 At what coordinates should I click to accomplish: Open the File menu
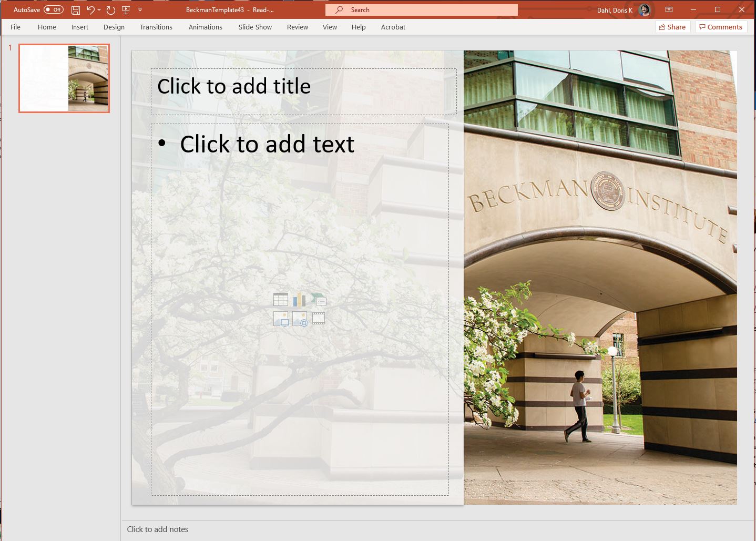(16, 27)
